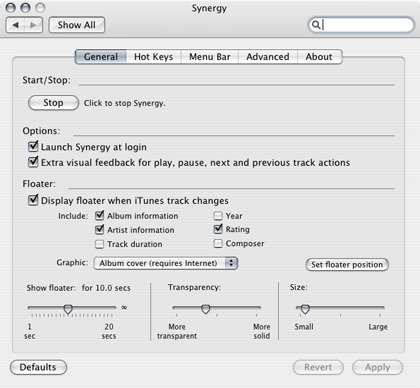
Task: Click the 'Click to stop Synergy.' text
Action: coord(125,103)
